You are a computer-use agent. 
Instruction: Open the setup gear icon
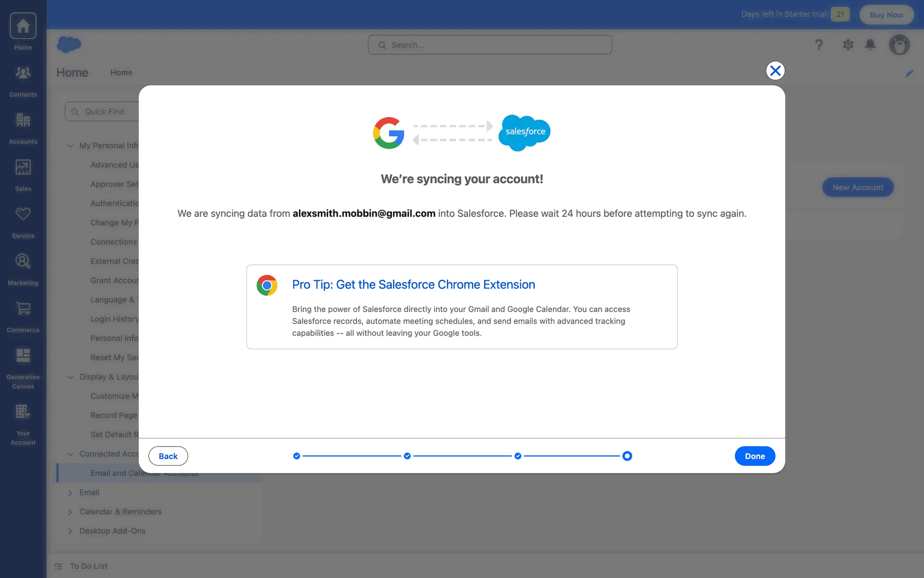point(848,45)
